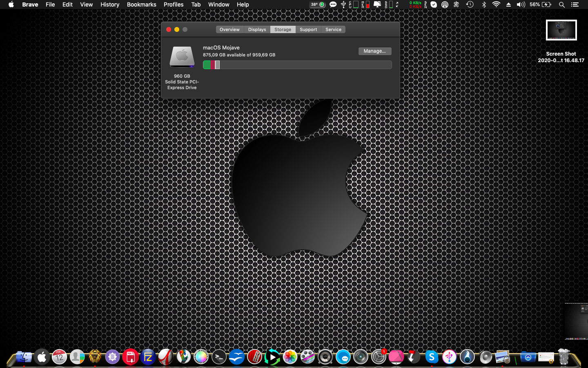
Task: Open the Profiles menu
Action: click(x=174, y=4)
